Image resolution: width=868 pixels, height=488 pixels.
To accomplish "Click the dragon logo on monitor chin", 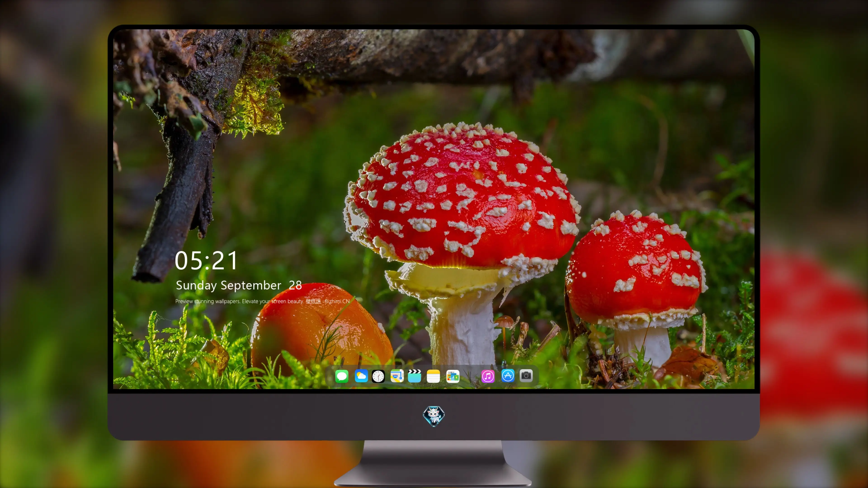I will click(x=434, y=416).
